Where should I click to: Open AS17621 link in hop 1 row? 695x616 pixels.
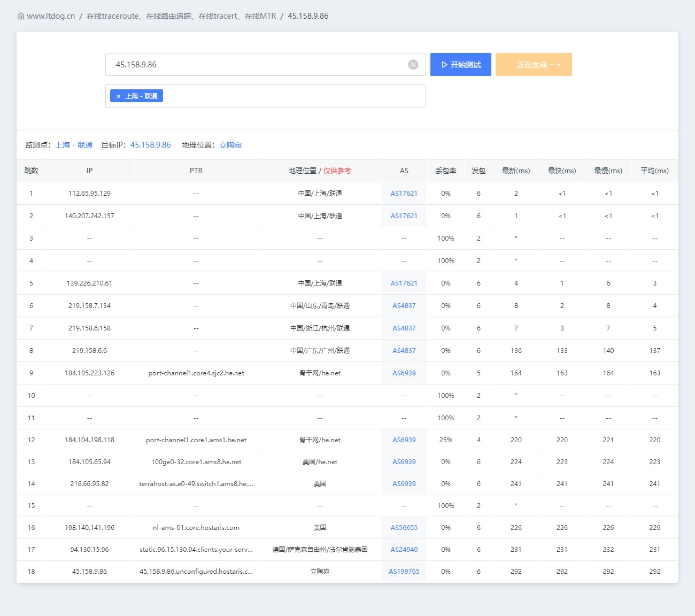[x=404, y=194]
